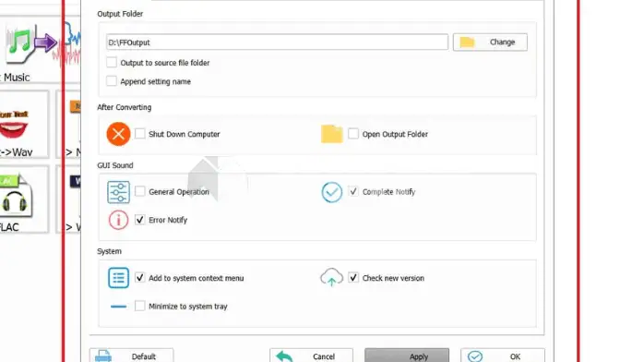This screenshot has height=362, width=644.
Task: Click the D:\FFOutput path field
Action: (x=277, y=42)
